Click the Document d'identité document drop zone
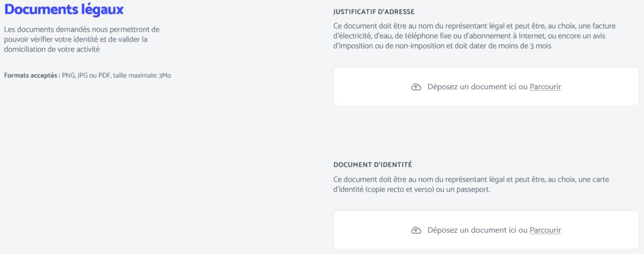This screenshot has width=644, height=254. (486, 230)
